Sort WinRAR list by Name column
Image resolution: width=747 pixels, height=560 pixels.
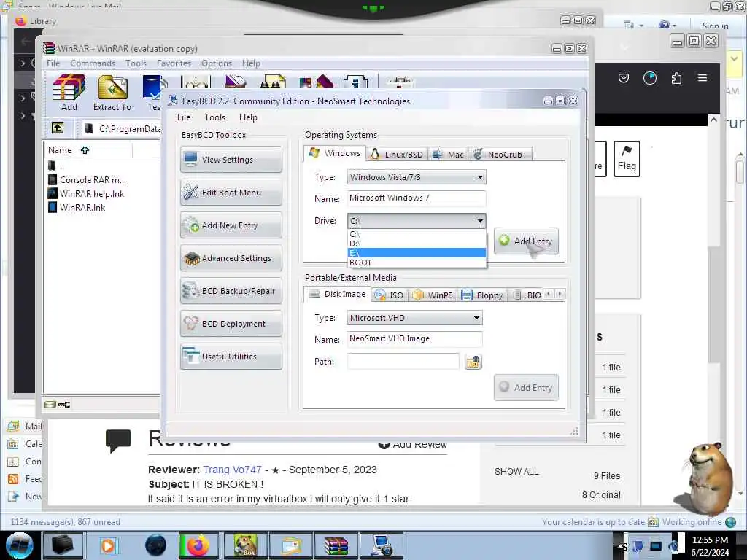coord(88,150)
